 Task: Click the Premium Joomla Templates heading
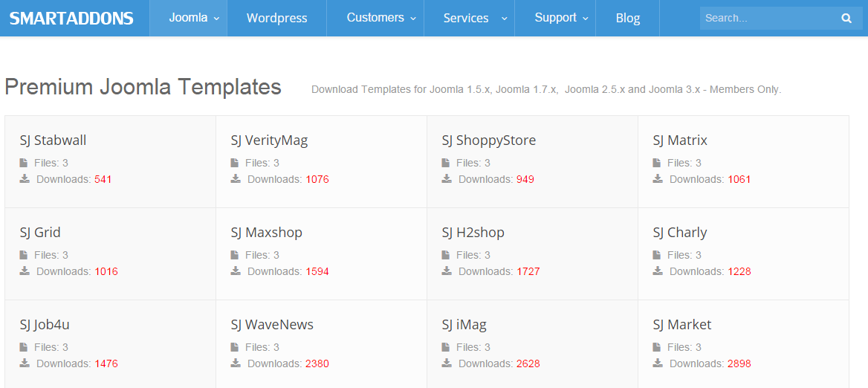(143, 88)
